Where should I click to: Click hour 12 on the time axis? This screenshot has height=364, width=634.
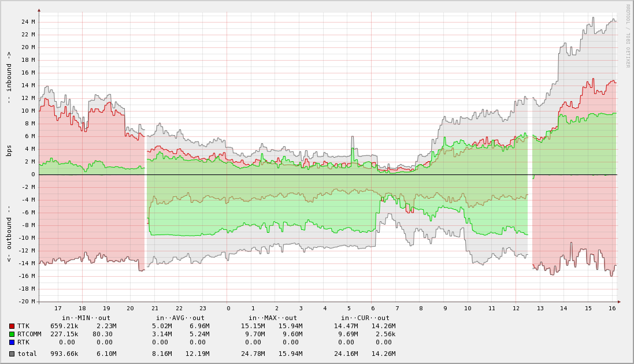coord(516,309)
